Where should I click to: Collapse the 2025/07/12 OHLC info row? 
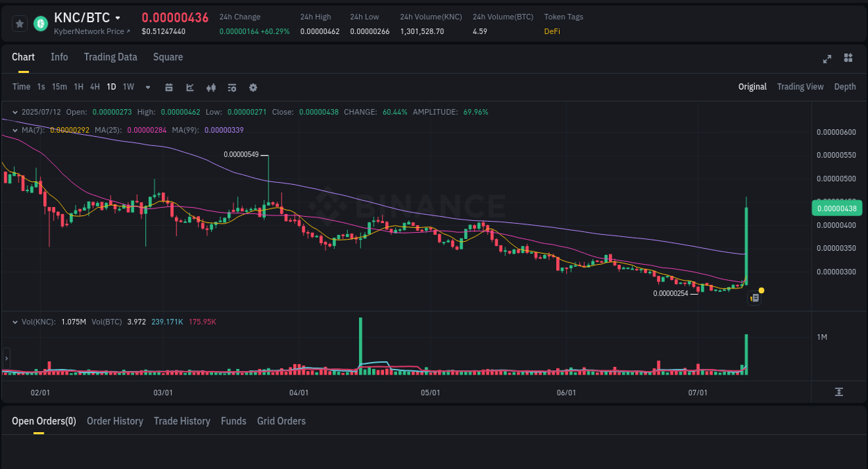point(15,112)
